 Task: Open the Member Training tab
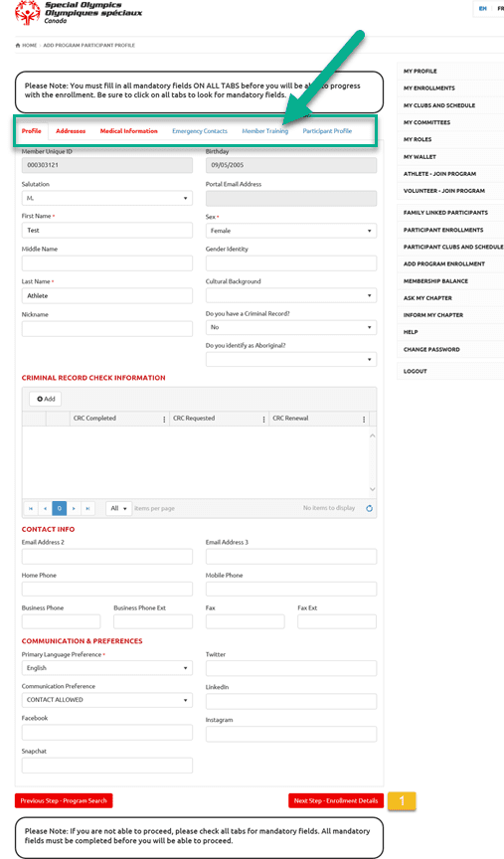coord(265,131)
